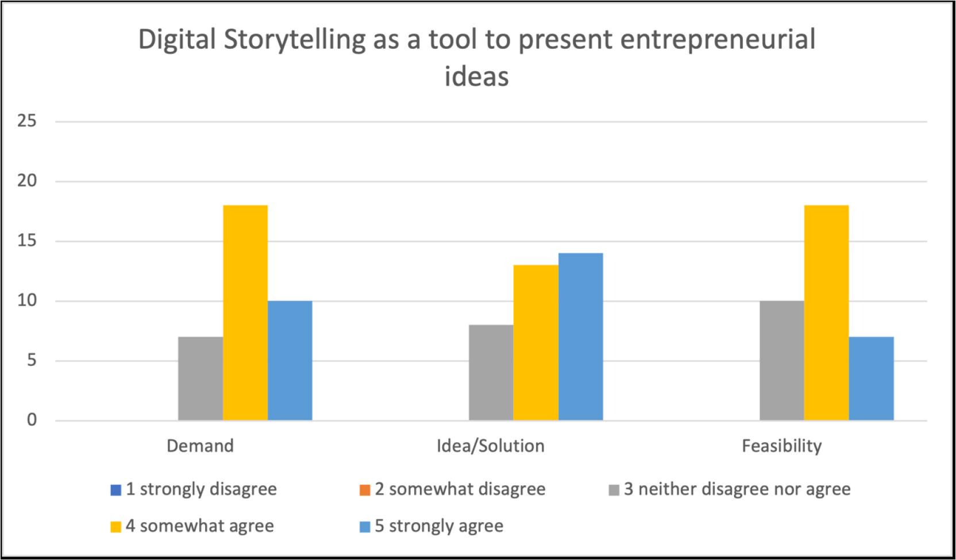Select the gray bar in the Demand group
The height and width of the screenshot is (560, 956).
(x=201, y=379)
